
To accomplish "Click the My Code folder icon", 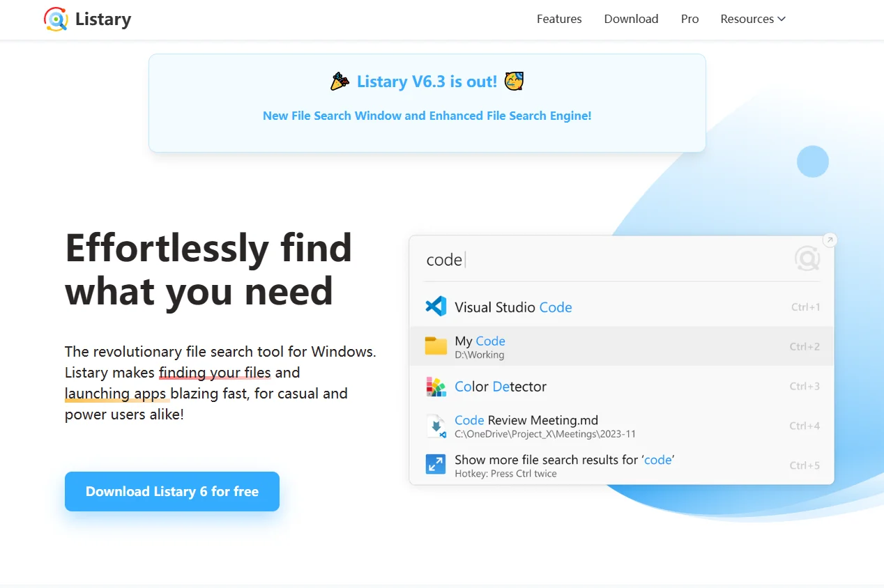I will tap(436, 346).
